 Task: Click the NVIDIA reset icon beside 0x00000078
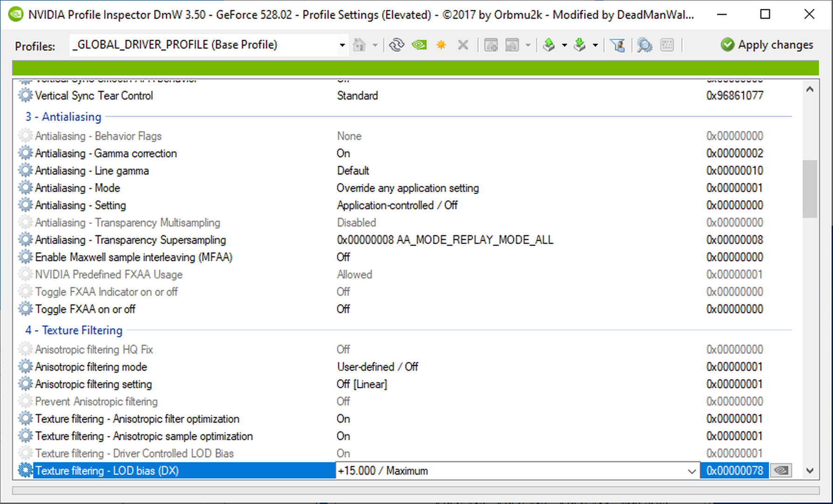[x=781, y=470]
